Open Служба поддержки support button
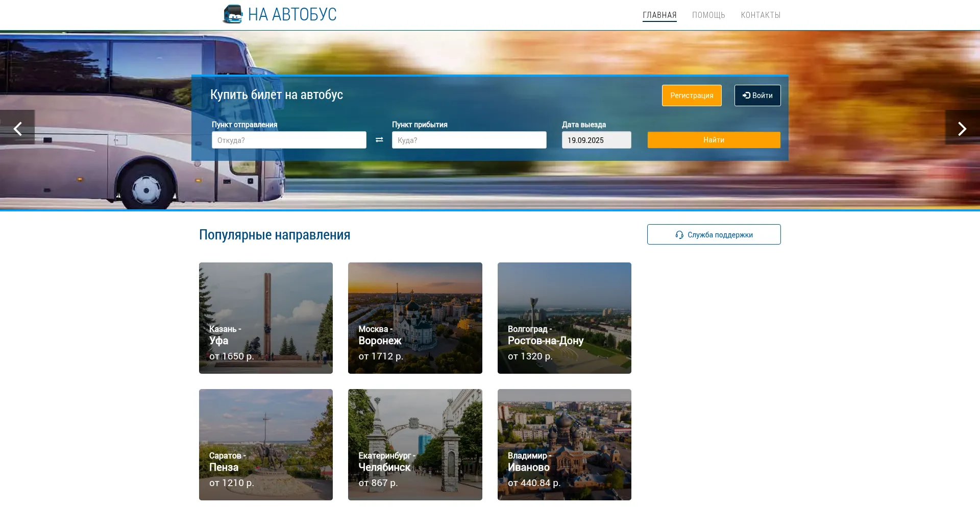 tap(714, 234)
